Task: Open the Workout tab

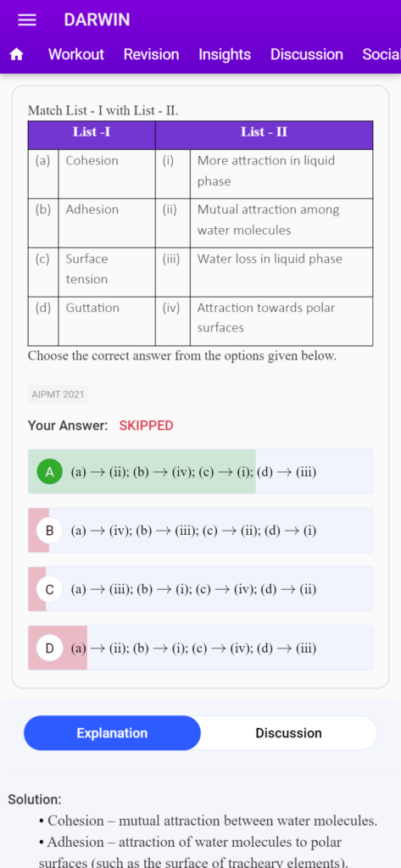Action: coord(76,54)
